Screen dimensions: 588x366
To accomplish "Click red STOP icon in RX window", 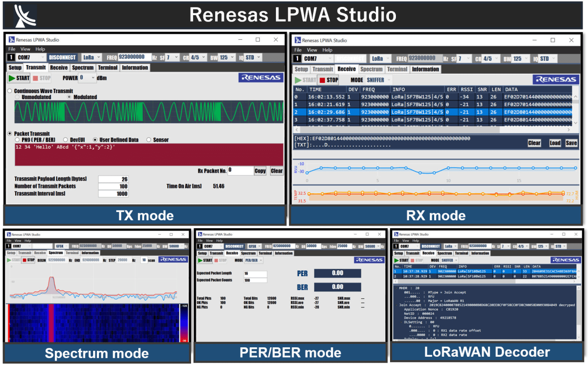I will coord(322,80).
